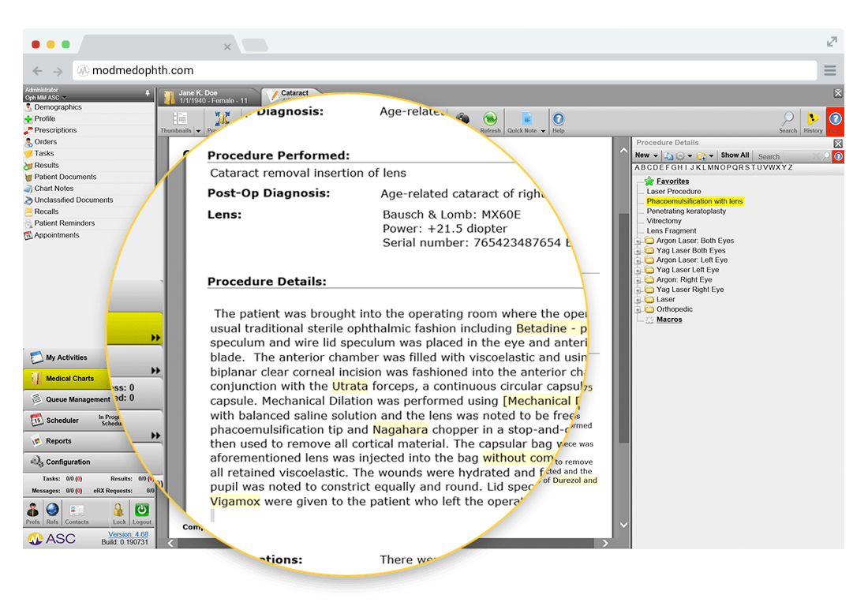Switch to the Cataract tab
This screenshot has width=868, height=606.
tap(294, 94)
